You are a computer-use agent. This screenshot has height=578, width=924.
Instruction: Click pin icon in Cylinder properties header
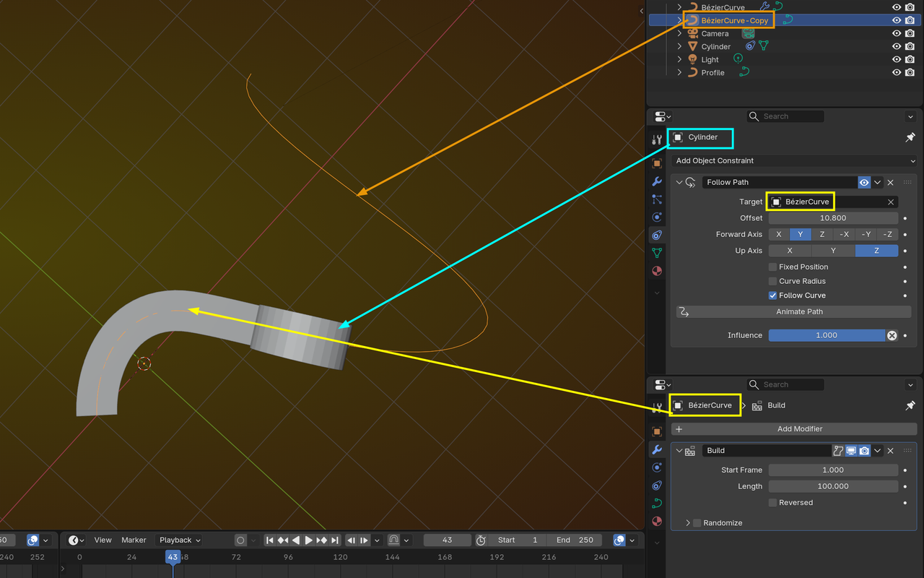tap(910, 137)
